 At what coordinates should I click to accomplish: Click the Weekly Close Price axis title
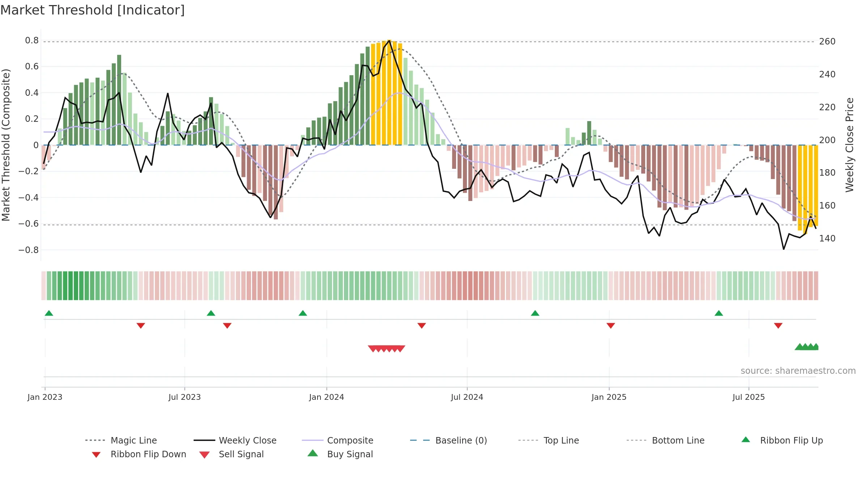pos(850,145)
